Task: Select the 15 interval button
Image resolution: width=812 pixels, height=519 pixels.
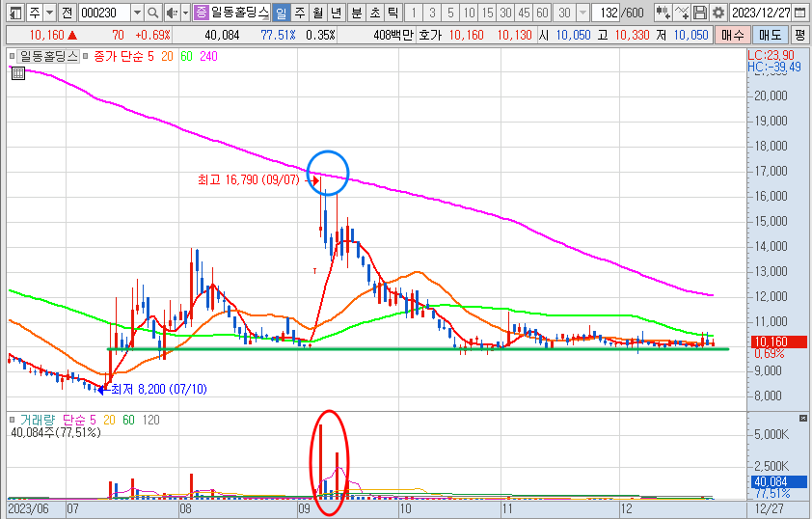Action: click(x=487, y=13)
